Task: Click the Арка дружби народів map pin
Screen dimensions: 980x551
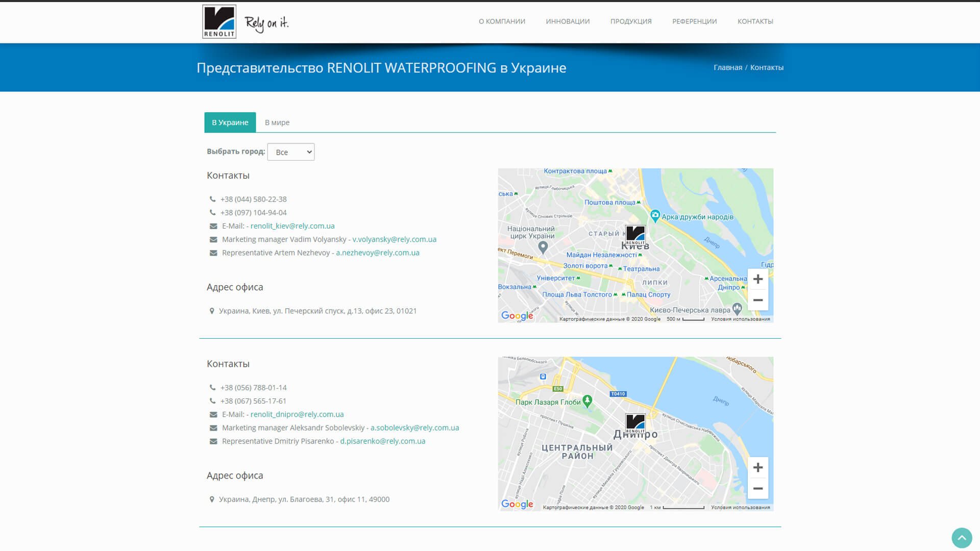Action: point(655,216)
